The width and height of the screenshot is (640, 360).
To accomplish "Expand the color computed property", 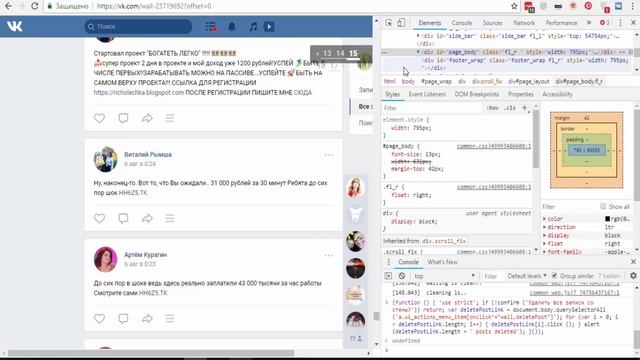I will pyautogui.click(x=544, y=219).
